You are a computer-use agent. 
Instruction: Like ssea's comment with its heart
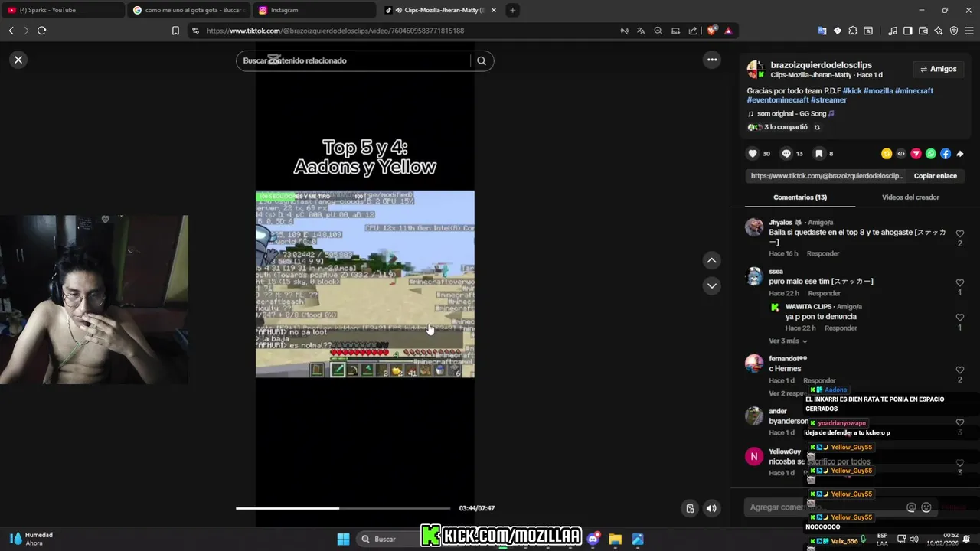[960, 283]
